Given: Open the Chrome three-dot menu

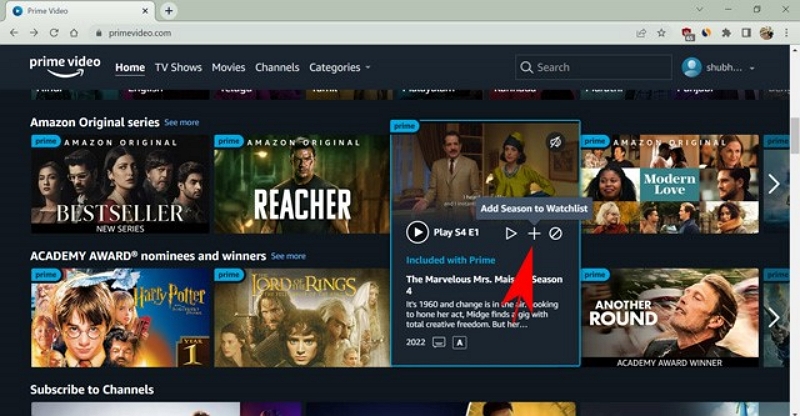Looking at the screenshot, I should (x=786, y=33).
